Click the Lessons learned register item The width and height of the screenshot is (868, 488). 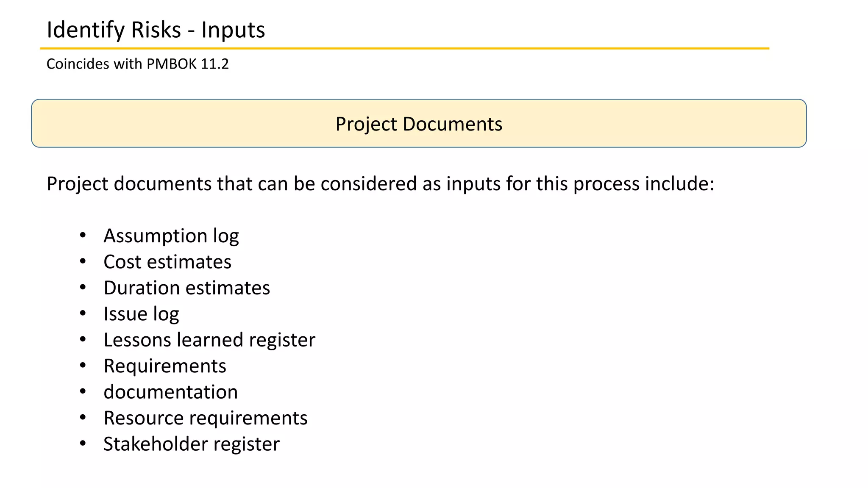pyautogui.click(x=209, y=340)
